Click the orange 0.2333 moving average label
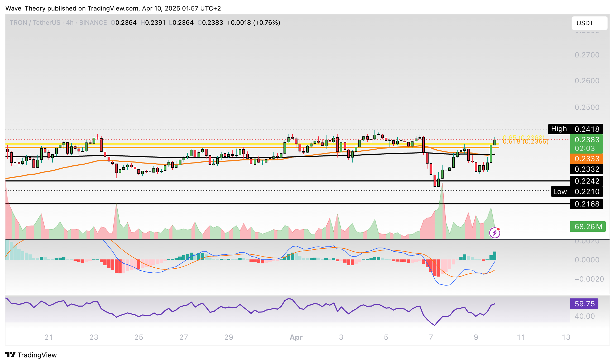This screenshot has height=364, width=615. (587, 159)
